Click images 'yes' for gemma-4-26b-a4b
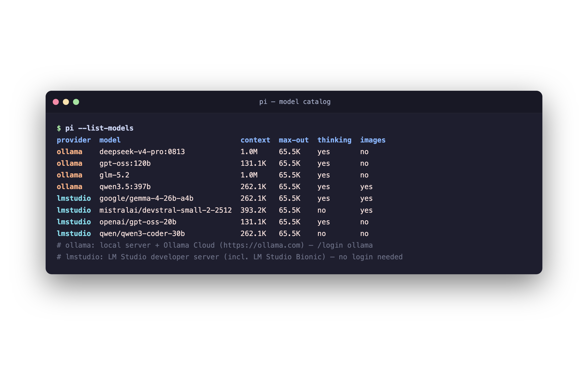The height and width of the screenshot is (365, 588). pyautogui.click(x=366, y=199)
